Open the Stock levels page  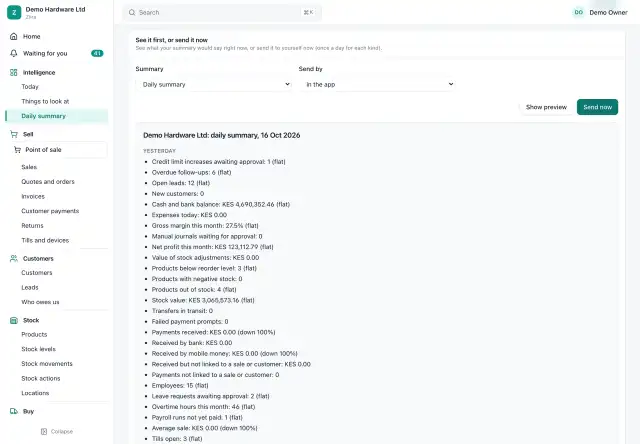38,349
